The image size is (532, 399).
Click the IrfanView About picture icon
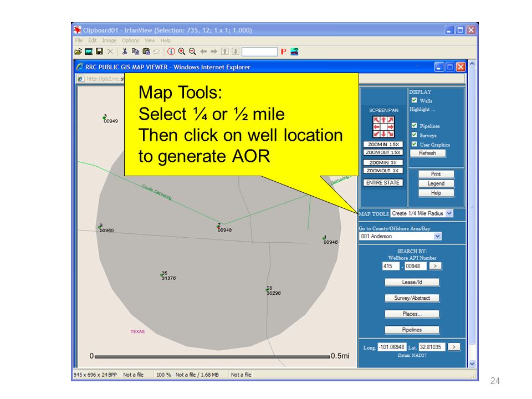coord(294,52)
